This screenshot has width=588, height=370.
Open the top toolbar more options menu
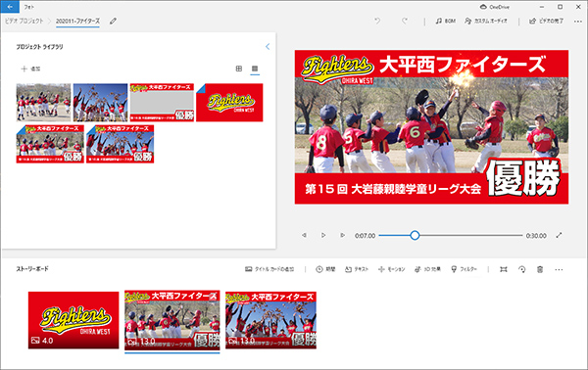(577, 22)
